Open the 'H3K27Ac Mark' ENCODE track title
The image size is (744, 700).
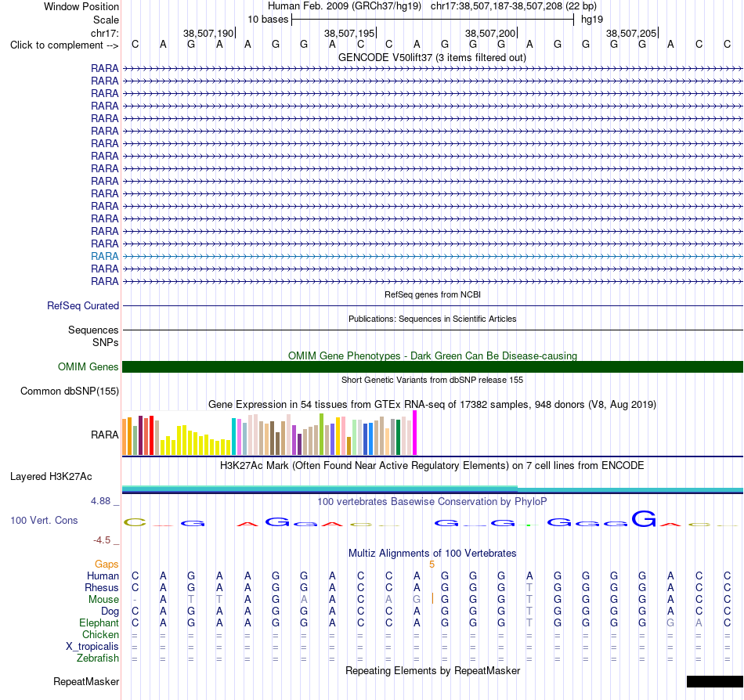click(432, 465)
